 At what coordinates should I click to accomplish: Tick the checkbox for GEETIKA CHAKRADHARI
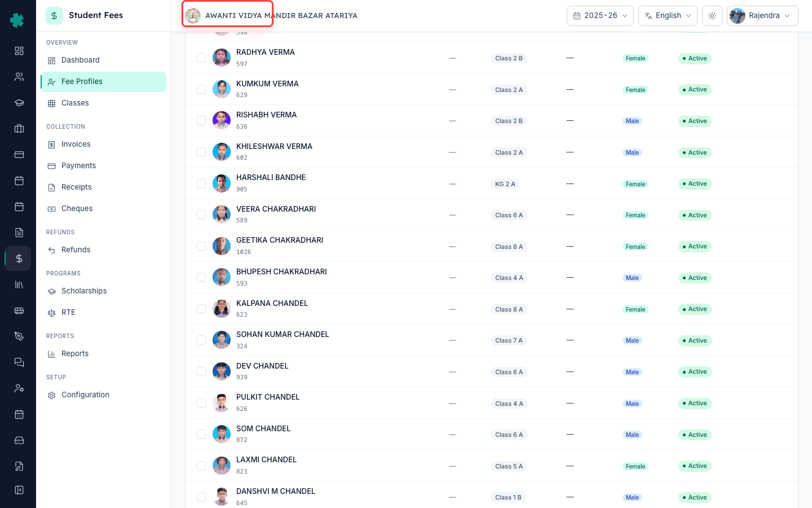click(201, 246)
